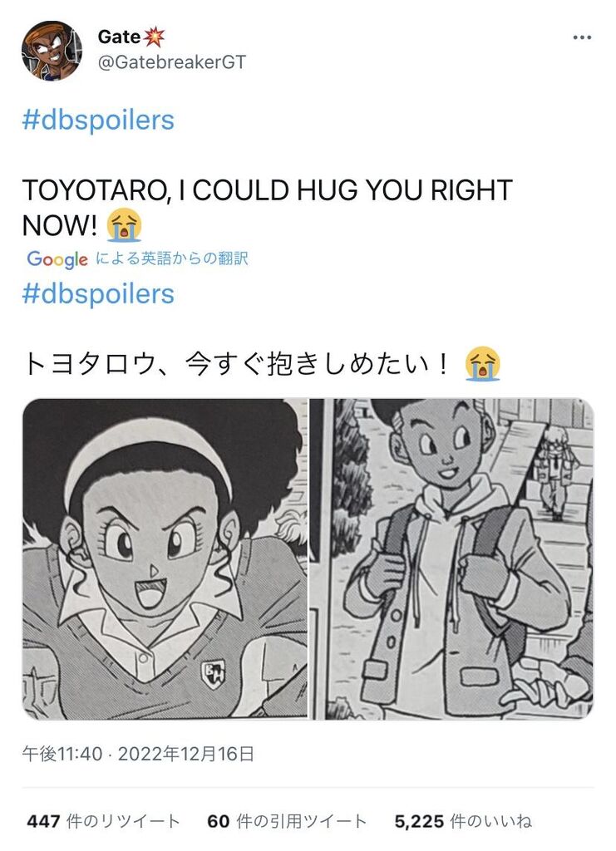This screenshot has height=851, width=616.
Task: View the 60 quote tweets
Action: tap(287, 821)
